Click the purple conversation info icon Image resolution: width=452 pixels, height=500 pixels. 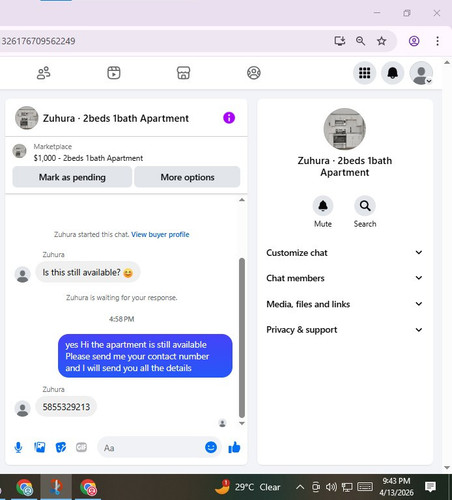(x=229, y=118)
